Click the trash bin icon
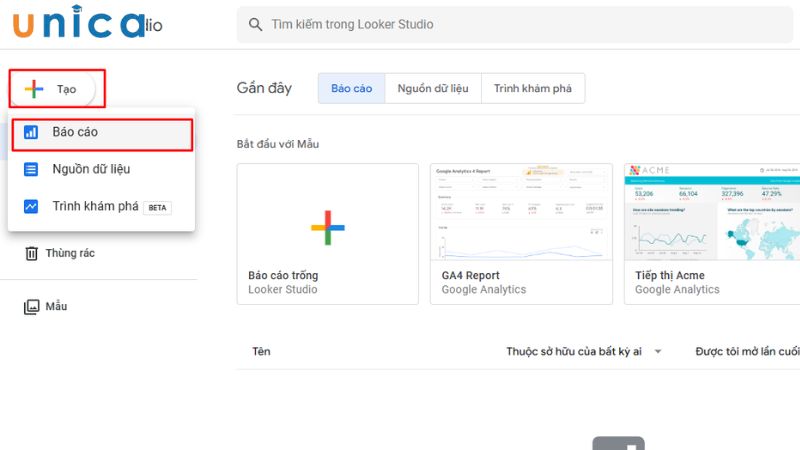800x450 pixels. [32, 254]
